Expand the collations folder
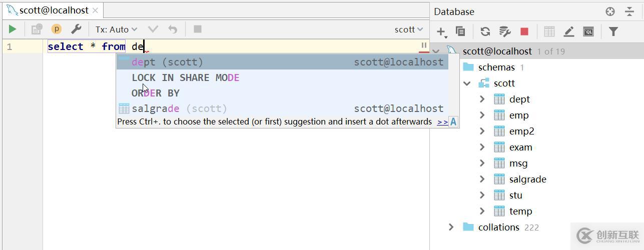Image resolution: width=644 pixels, height=250 pixels. (x=451, y=227)
